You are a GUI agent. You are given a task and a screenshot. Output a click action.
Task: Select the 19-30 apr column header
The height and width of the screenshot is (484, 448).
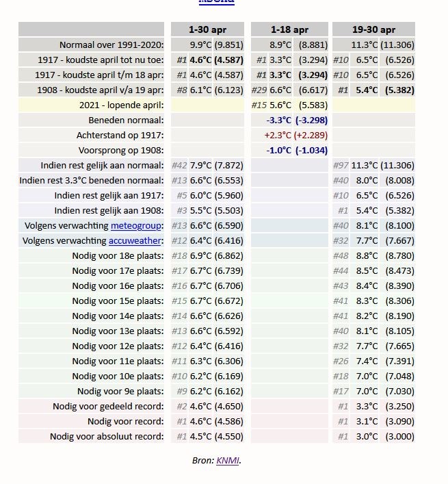tap(373, 29)
